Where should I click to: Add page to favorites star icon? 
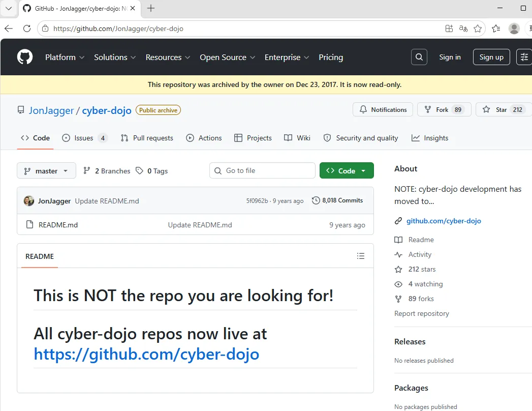478,28
